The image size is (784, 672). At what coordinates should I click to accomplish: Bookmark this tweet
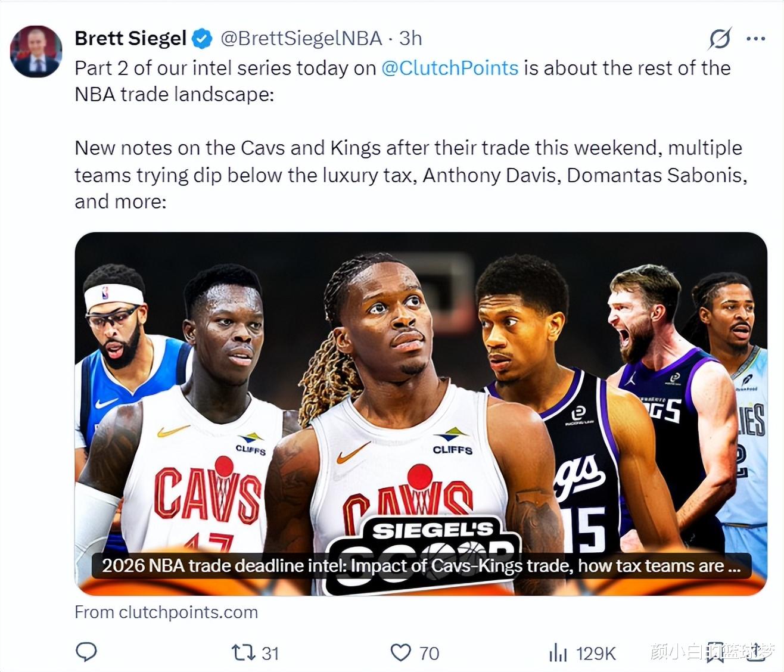[714, 653]
